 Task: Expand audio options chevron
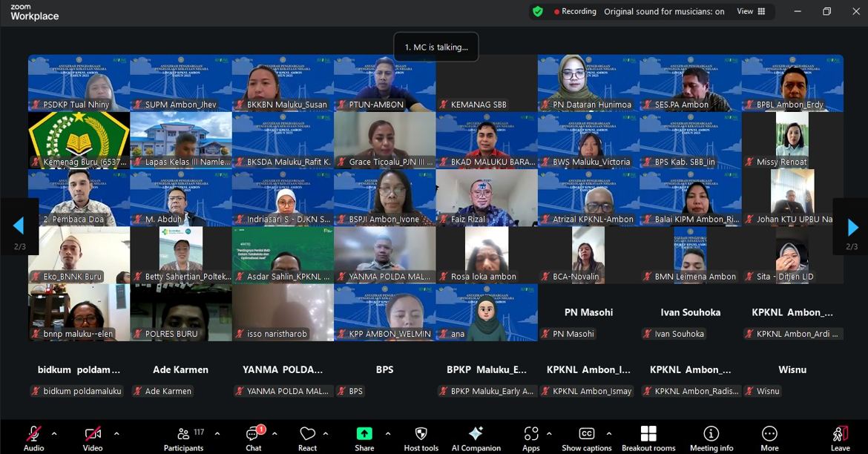tap(54, 433)
